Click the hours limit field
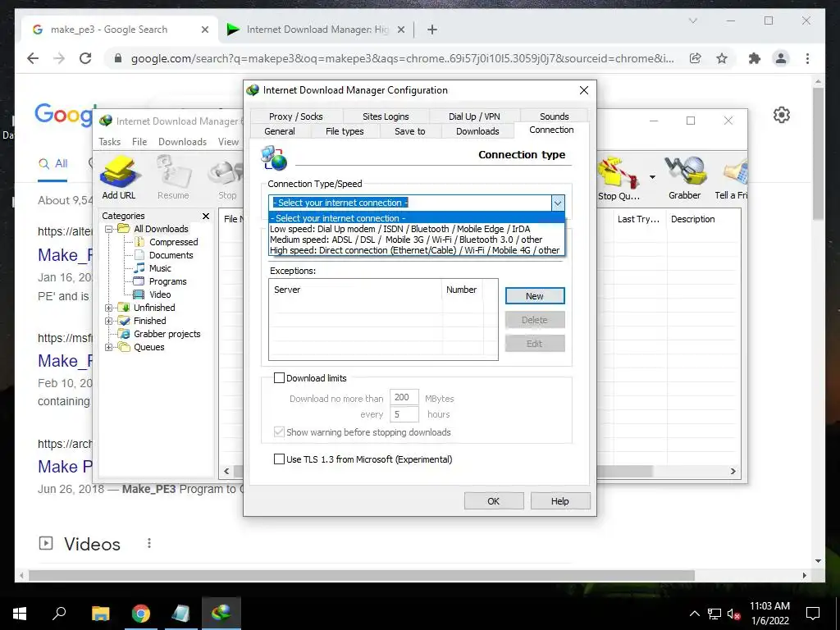The image size is (840, 630). pyautogui.click(x=404, y=414)
